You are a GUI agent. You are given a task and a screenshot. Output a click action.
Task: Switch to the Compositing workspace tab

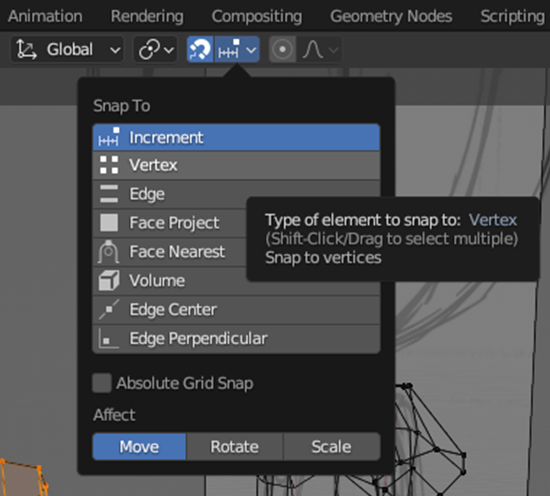pos(257,16)
